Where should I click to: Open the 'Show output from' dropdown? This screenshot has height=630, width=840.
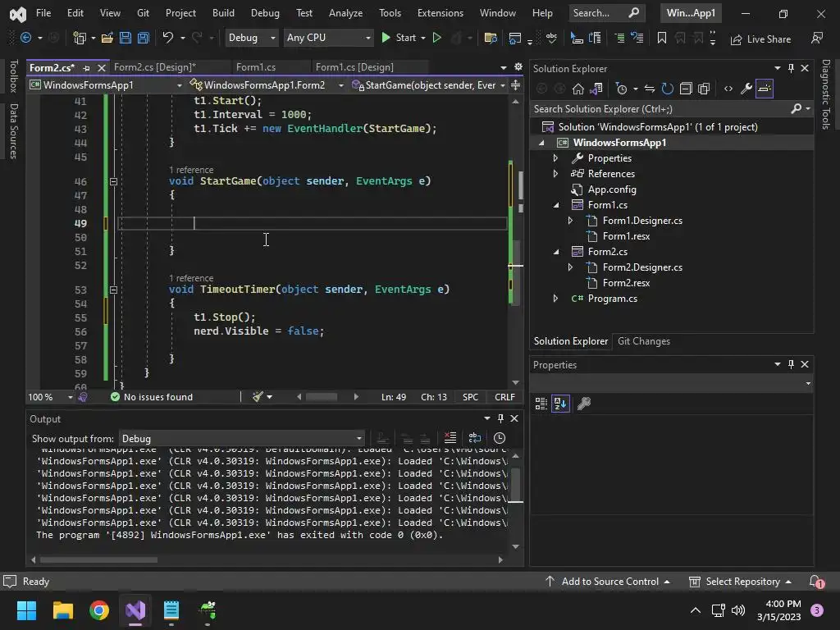pos(241,439)
